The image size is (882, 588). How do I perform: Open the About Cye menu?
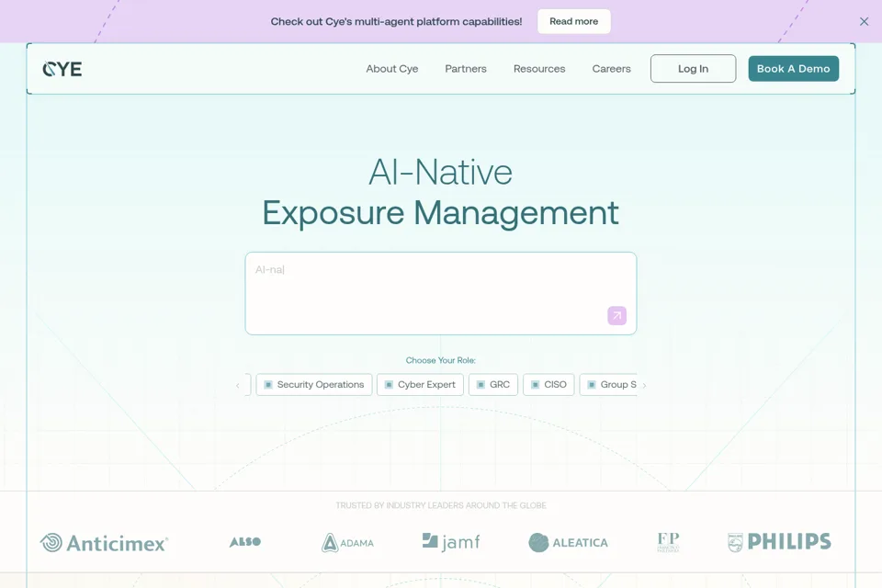392,69
